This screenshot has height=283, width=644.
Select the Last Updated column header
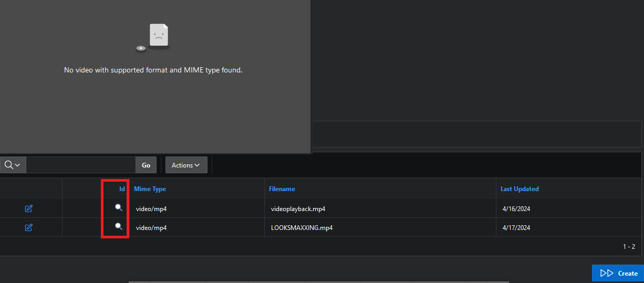coord(520,189)
